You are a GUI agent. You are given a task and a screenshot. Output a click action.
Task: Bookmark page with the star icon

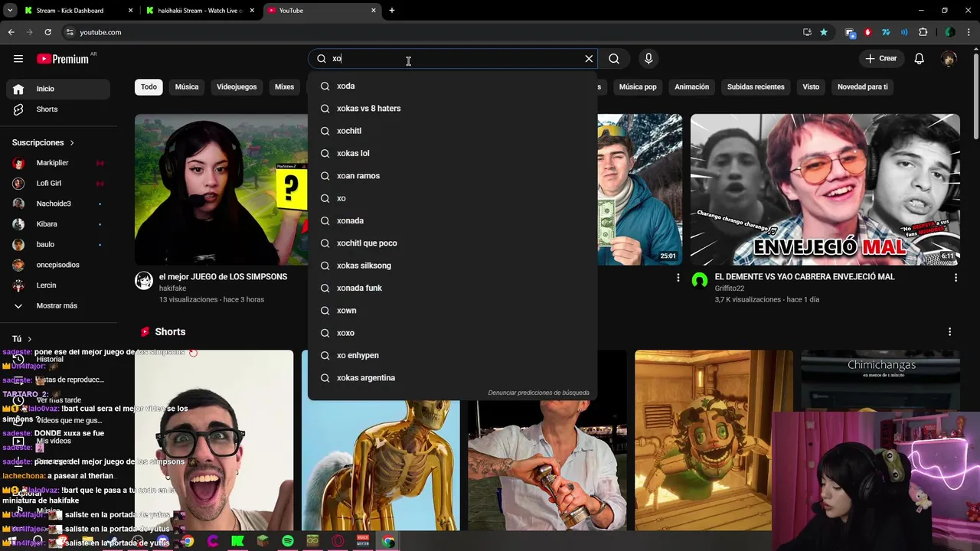click(824, 32)
